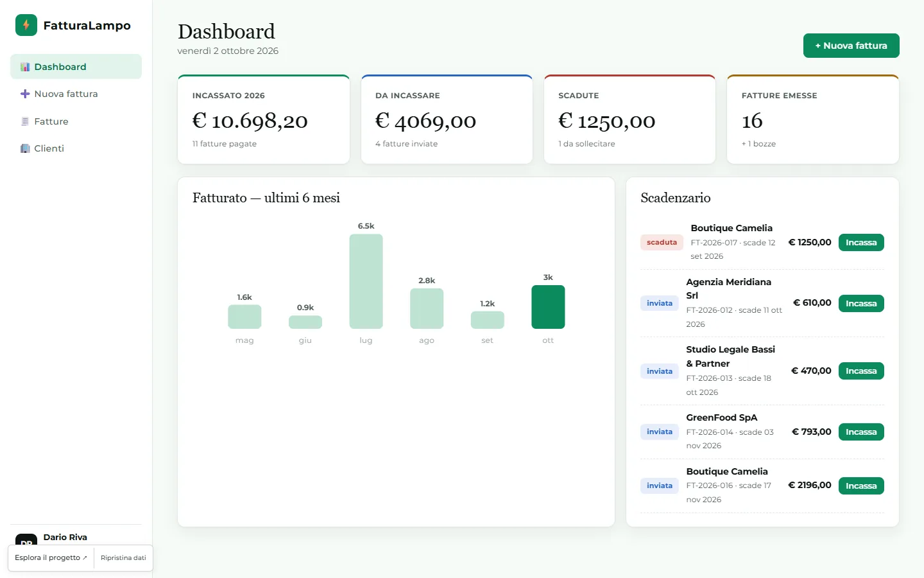Click the plus icon beside Nuova fattura
This screenshot has height=578, width=924.
25,94
